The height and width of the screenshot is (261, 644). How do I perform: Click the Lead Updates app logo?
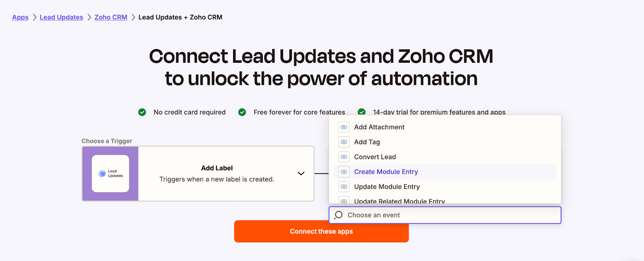110,174
